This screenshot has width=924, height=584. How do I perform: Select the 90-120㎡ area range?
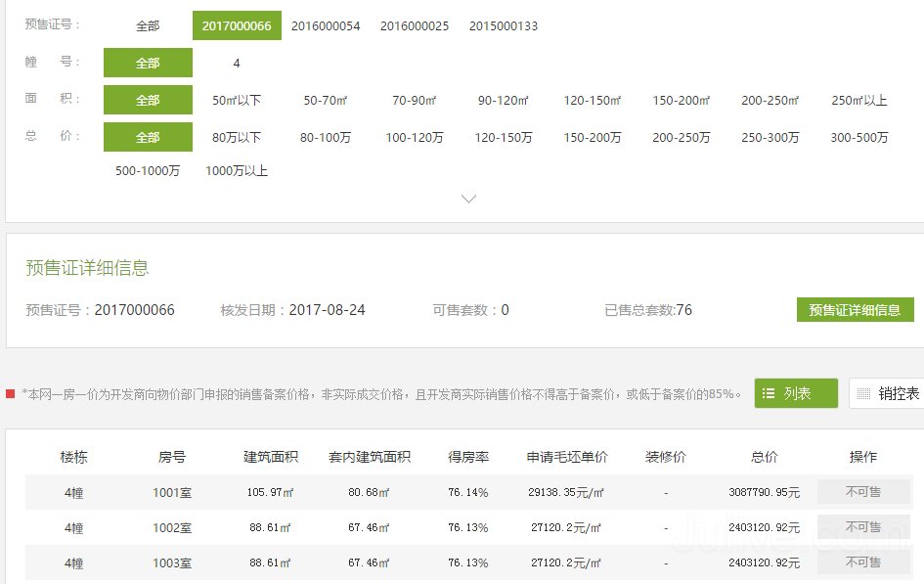click(503, 100)
